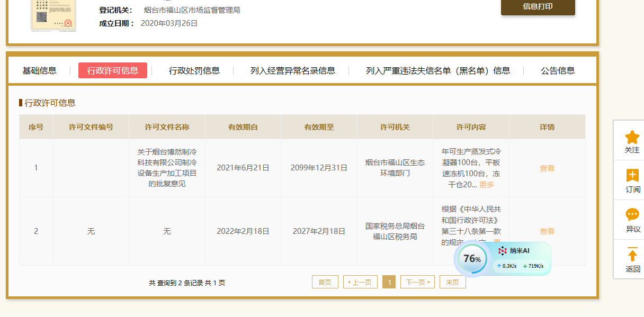Image resolution: width=644 pixels, height=317 pixels.
Task: Click the 2099年12月31日 date cell
Action: [319, 168]
